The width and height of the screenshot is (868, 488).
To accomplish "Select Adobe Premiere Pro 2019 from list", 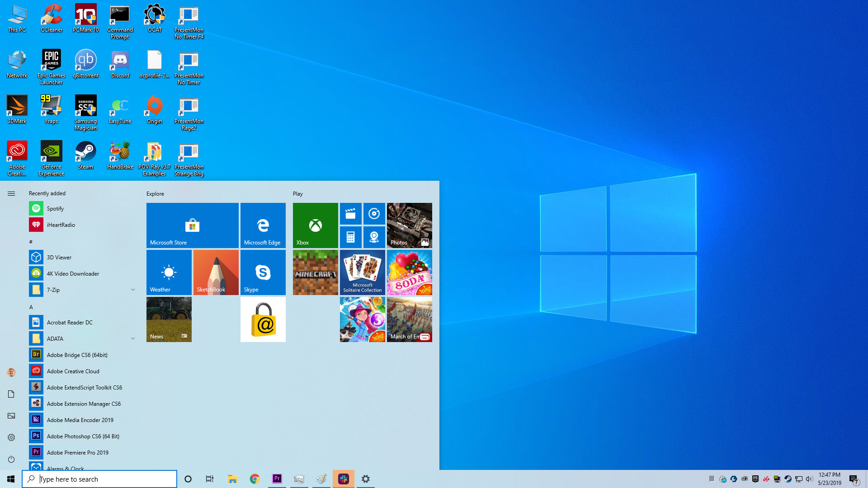I will click(x=77, y=452).
